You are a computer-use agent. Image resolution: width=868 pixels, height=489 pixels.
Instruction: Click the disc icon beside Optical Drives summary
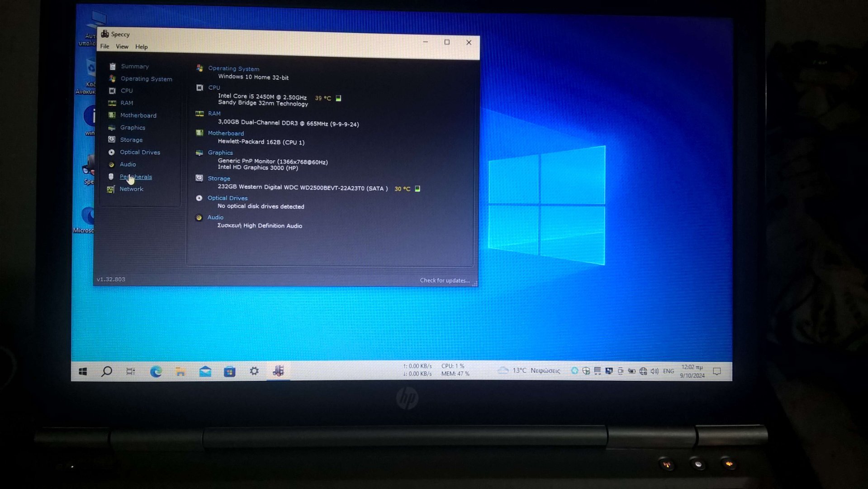pos(199,198)
